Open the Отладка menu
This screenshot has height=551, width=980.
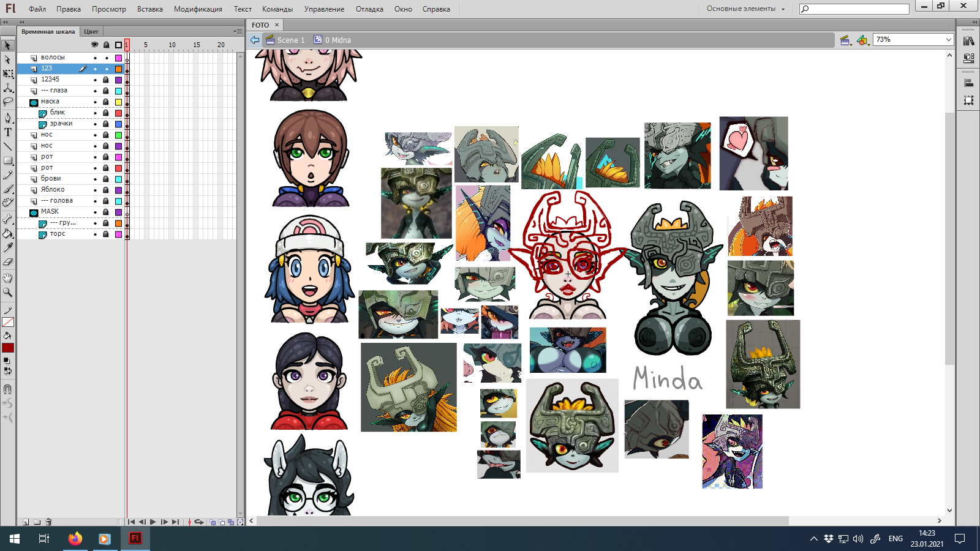369,9
